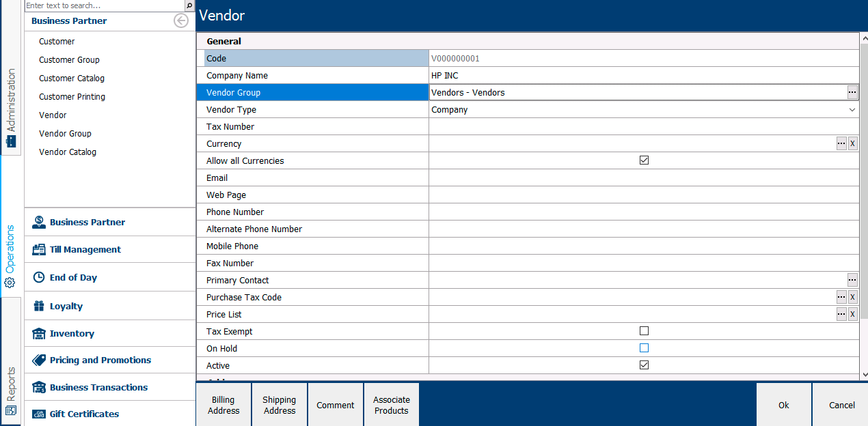868x426 pixels.
Task: Open the Purchase Tax Code lookup ellipsis
Action: [x=841, y=297]
